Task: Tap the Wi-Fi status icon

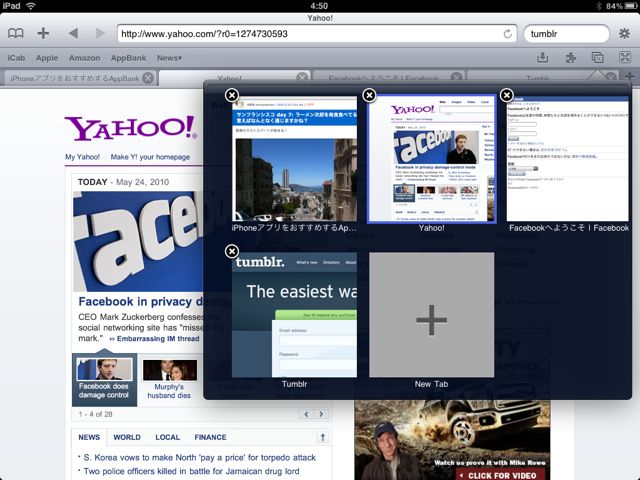Action: coord(31,6)
